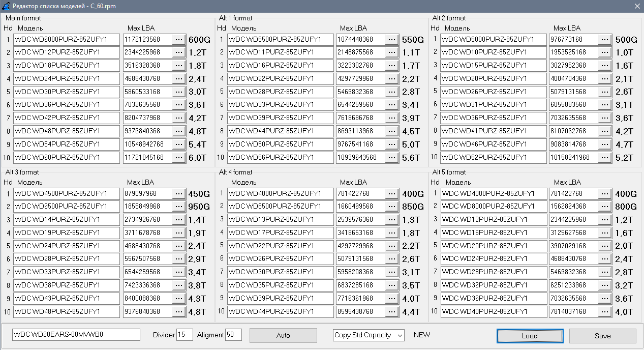
Task: Edit Max LBA field 5958208368
Action: point(361,272)
